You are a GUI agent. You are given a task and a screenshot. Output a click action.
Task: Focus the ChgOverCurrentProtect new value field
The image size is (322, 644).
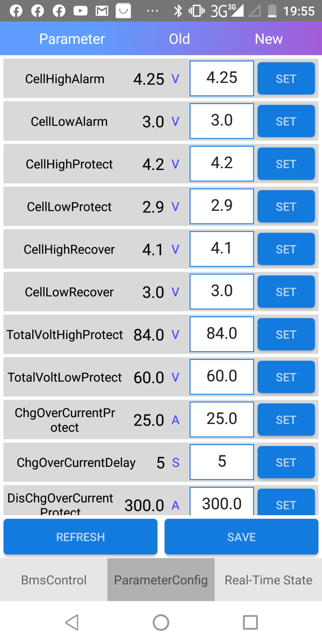pyautogui.click(x=222, y=419)
